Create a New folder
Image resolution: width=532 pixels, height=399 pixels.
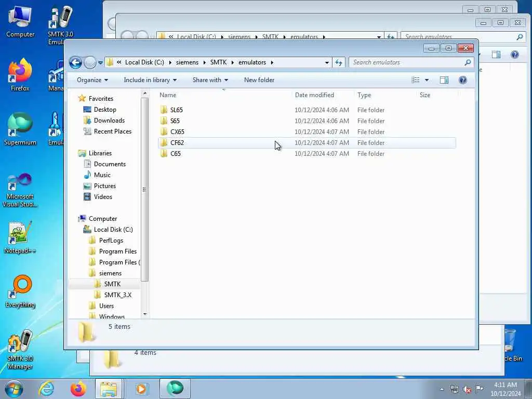click(259, 80)
